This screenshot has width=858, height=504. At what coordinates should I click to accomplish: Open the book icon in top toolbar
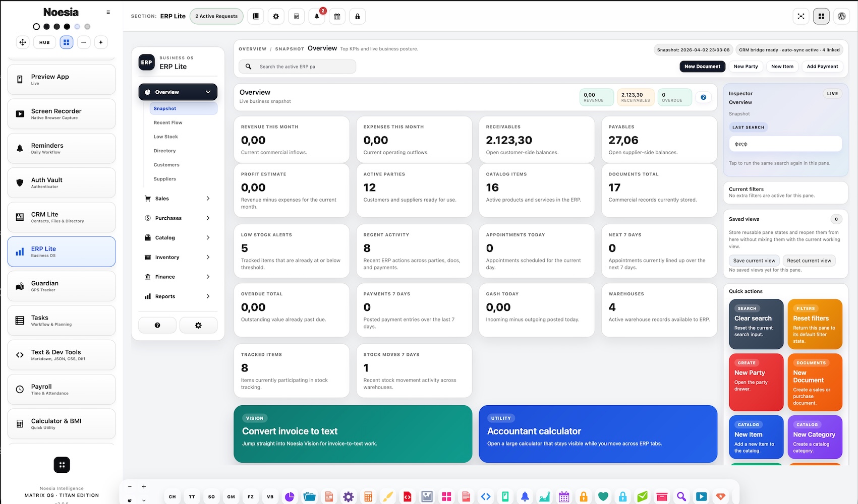256,16
